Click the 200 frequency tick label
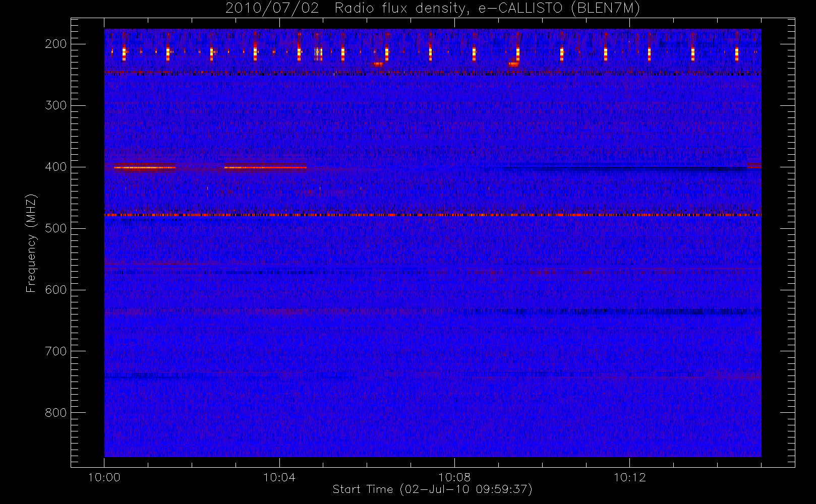This screenshot has height=504, width=816. click(56, 44)
